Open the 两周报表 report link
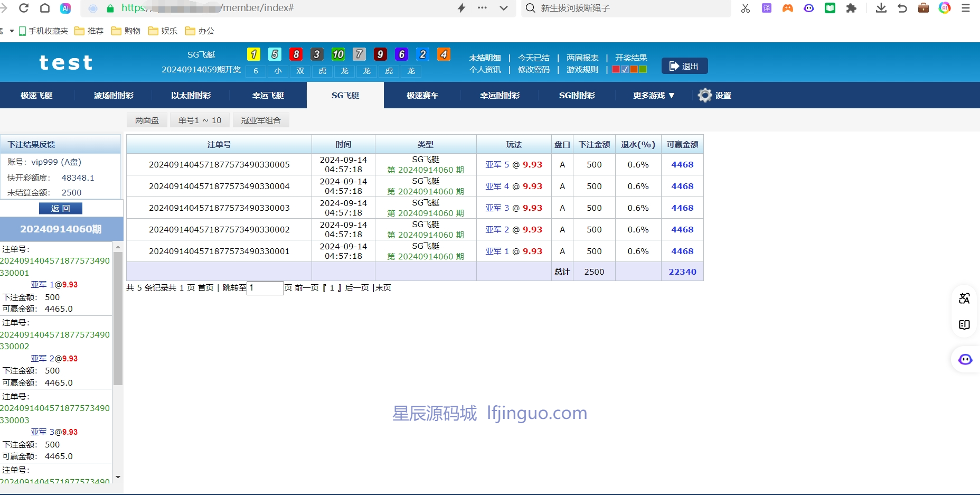980x495 pixels. (582, 58)
